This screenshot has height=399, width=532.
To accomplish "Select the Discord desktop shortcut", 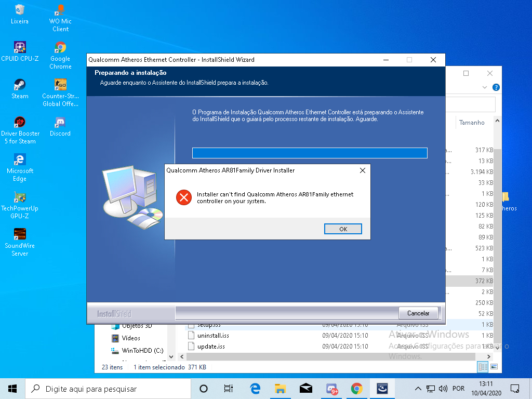I will tap(60, 126).
